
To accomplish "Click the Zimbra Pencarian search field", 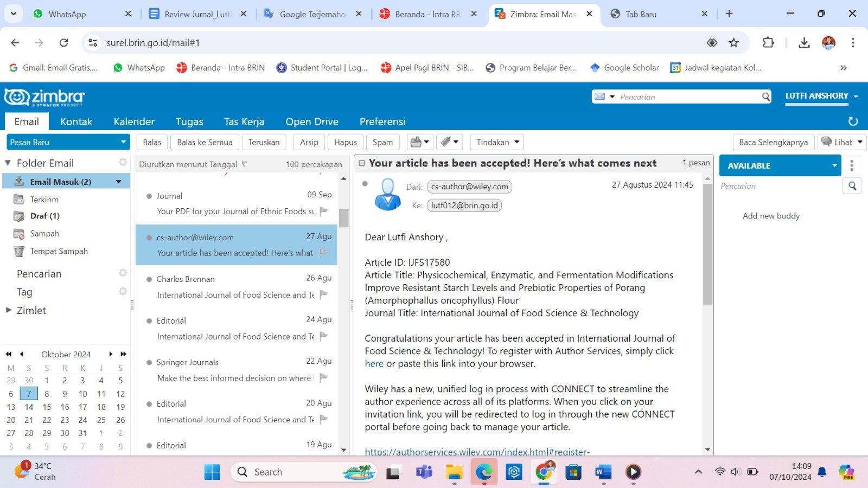I will point(689,97).
